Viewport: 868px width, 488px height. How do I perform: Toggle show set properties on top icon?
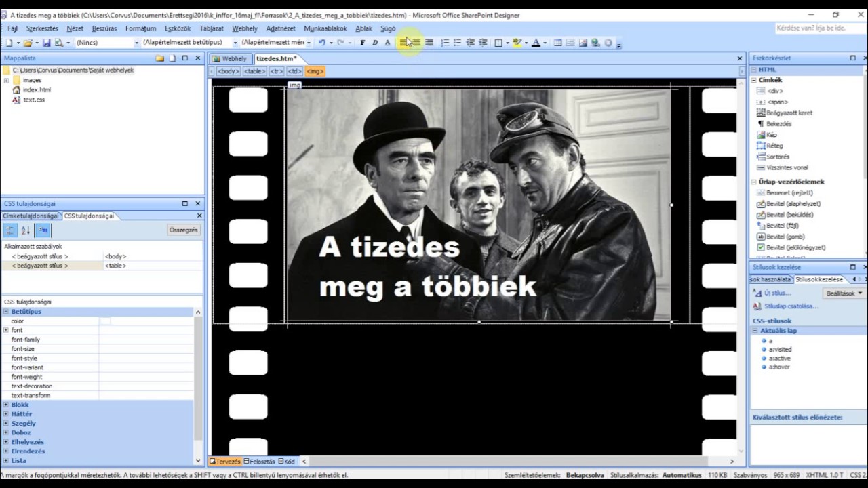[43, 230]
